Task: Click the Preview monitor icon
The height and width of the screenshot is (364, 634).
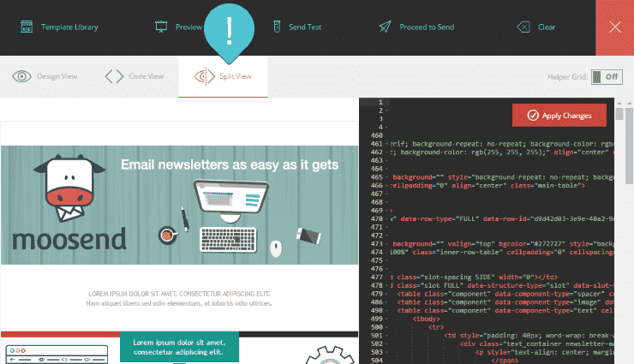Action: [161, 27]
